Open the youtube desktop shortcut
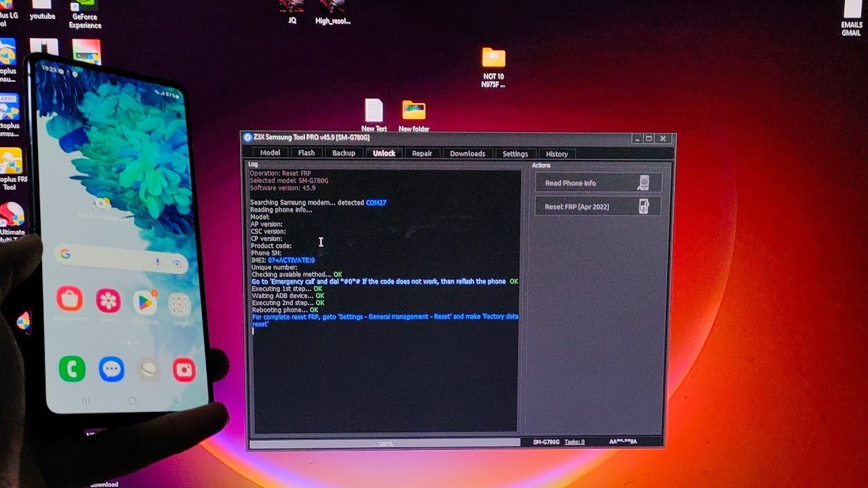 pos(42,11)
